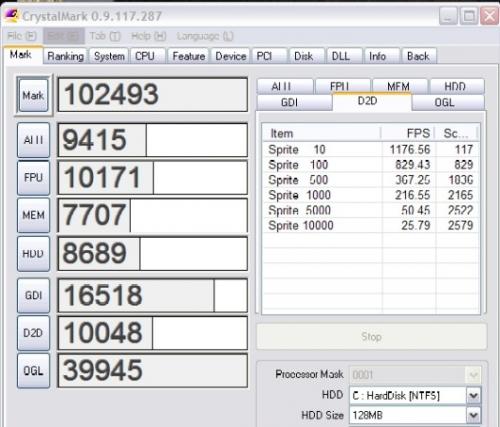Click the MEM benchmark button beside 7707

pyautogui.click(x=33, y=215)
